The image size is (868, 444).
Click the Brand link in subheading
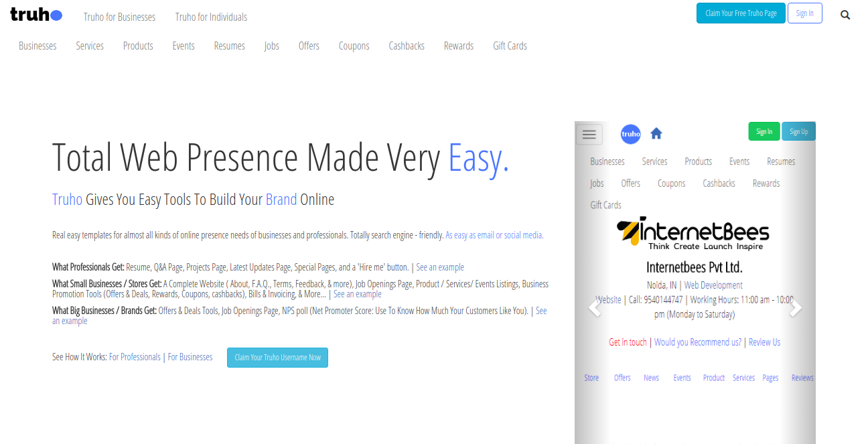281,200
